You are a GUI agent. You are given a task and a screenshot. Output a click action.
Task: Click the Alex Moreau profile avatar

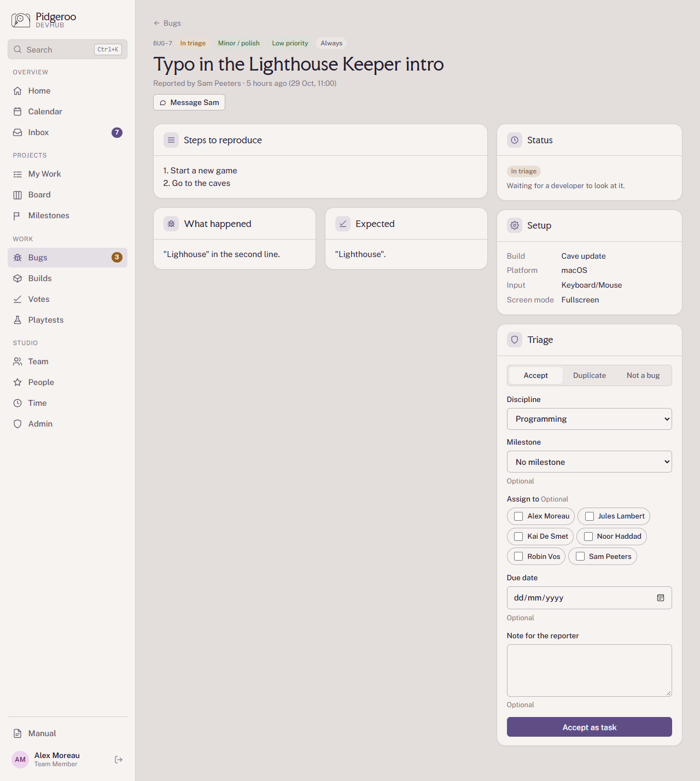20,760
